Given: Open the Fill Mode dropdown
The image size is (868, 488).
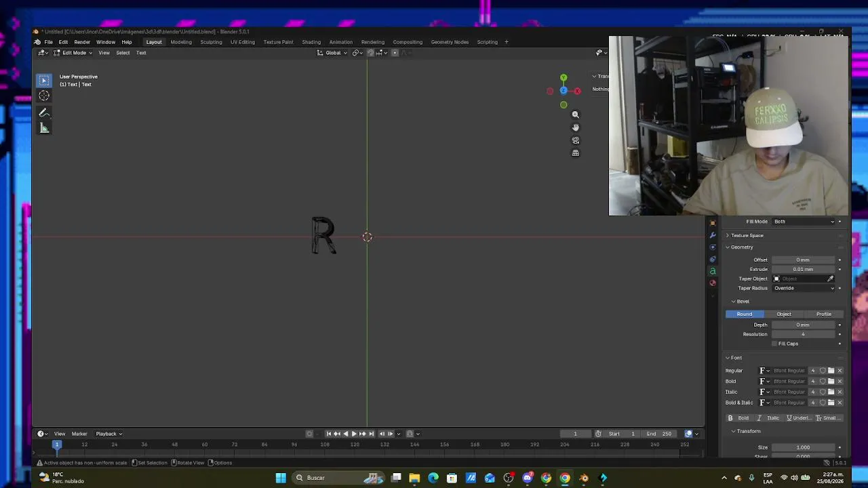Looking at the screenshot, I should coord(804,222).
